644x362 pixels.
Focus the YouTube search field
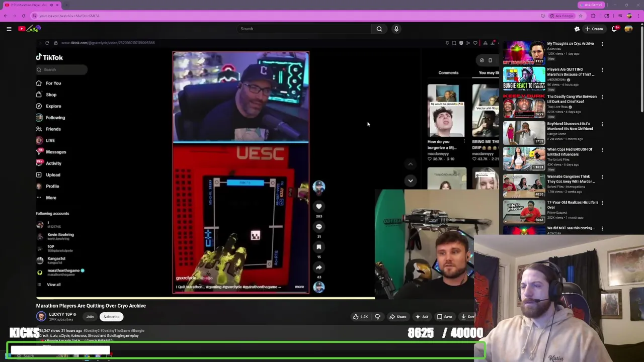(x=304, y=29)
